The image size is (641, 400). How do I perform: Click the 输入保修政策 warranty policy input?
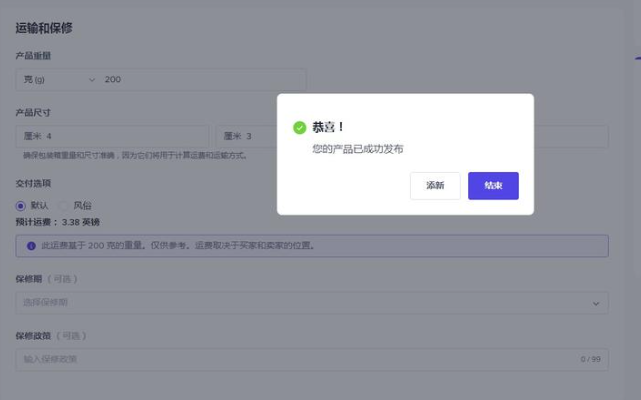(290, 359)
